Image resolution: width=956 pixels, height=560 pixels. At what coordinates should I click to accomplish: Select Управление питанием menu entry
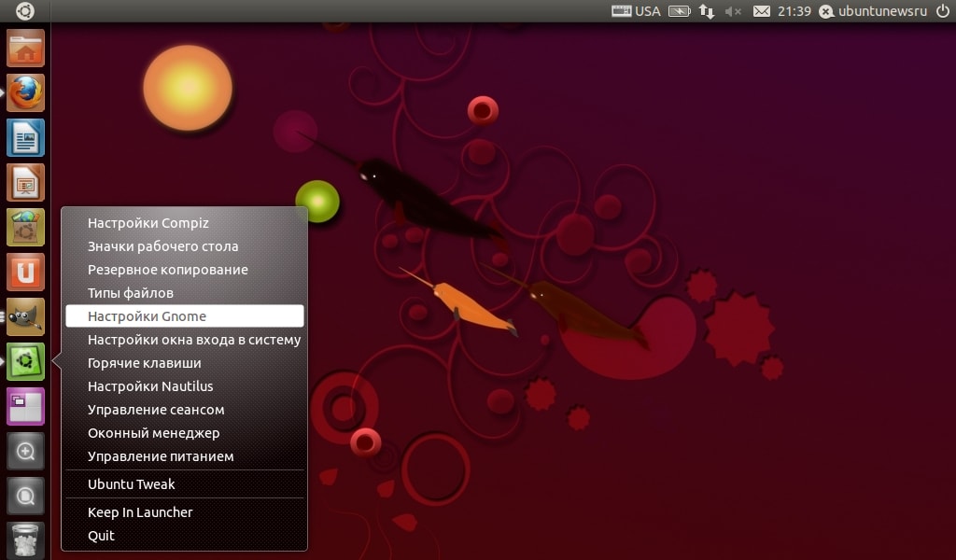(184, 456)
